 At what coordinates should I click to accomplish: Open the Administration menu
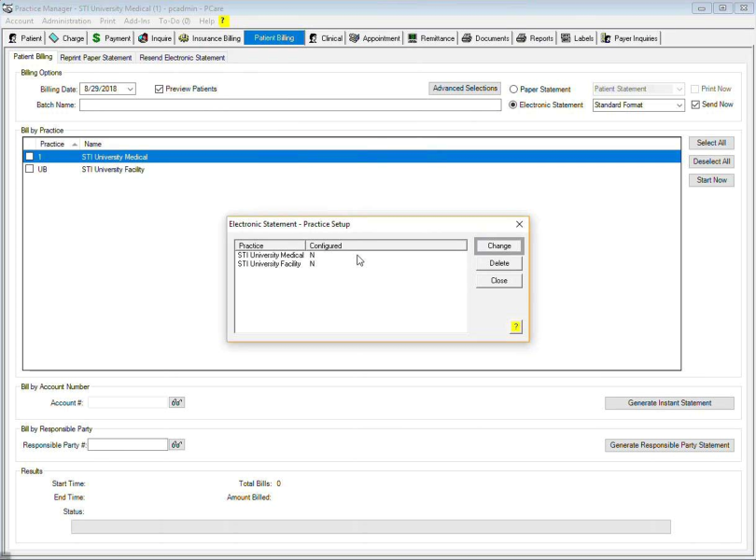65,21
